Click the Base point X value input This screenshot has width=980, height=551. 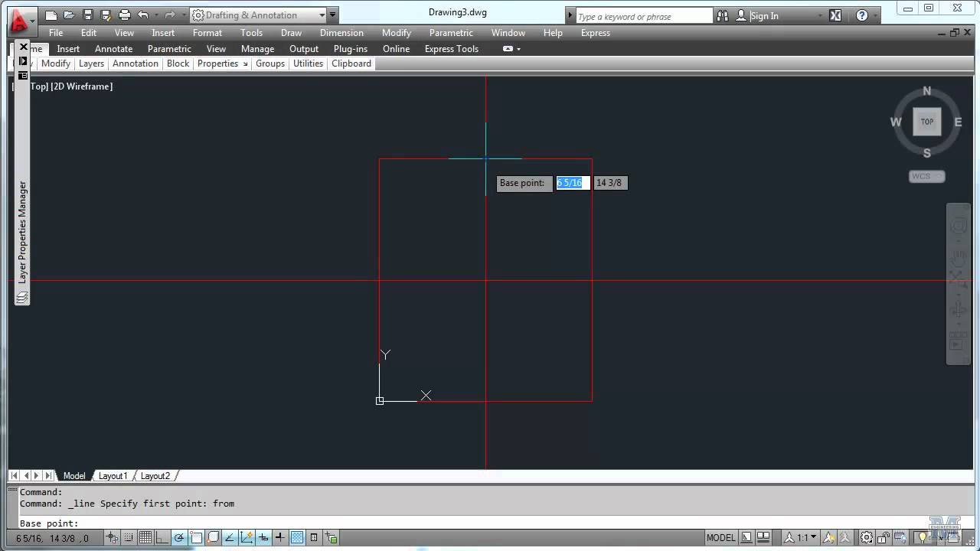coord(573,183)
